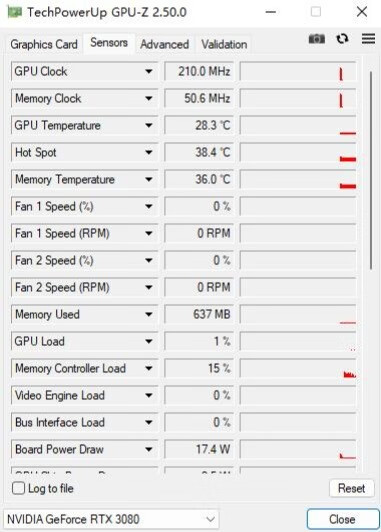Expand the Fan 1 Speed (RPM) dropdown
Viewport: 381px width, 532px height.
click(149, 233)
